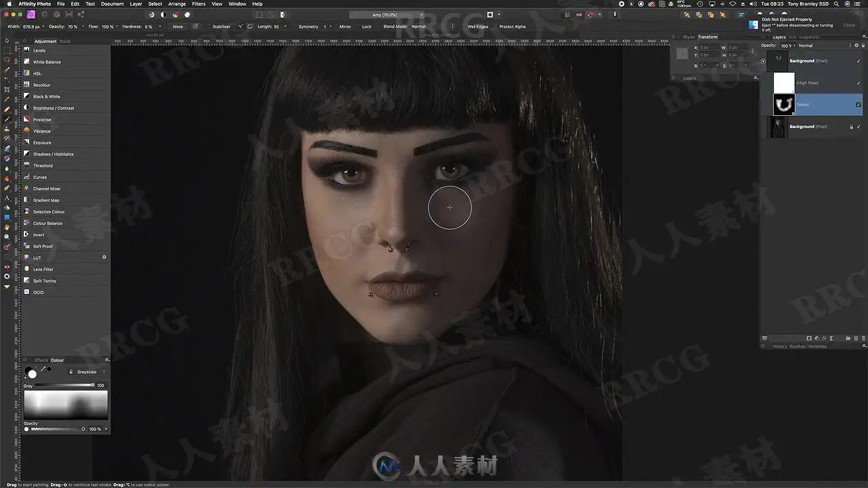Toggle visibility of bottom Background layer

click(859, 127)
